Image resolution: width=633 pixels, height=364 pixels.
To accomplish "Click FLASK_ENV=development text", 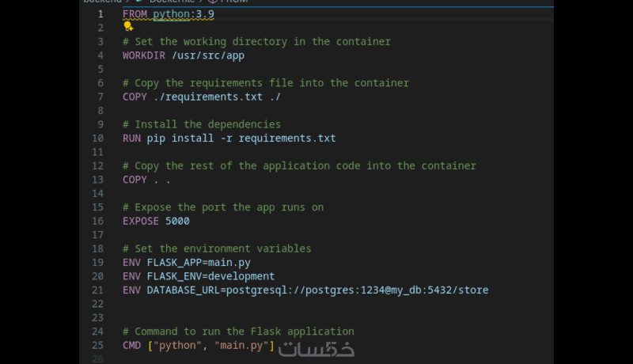I will point(211,276).
